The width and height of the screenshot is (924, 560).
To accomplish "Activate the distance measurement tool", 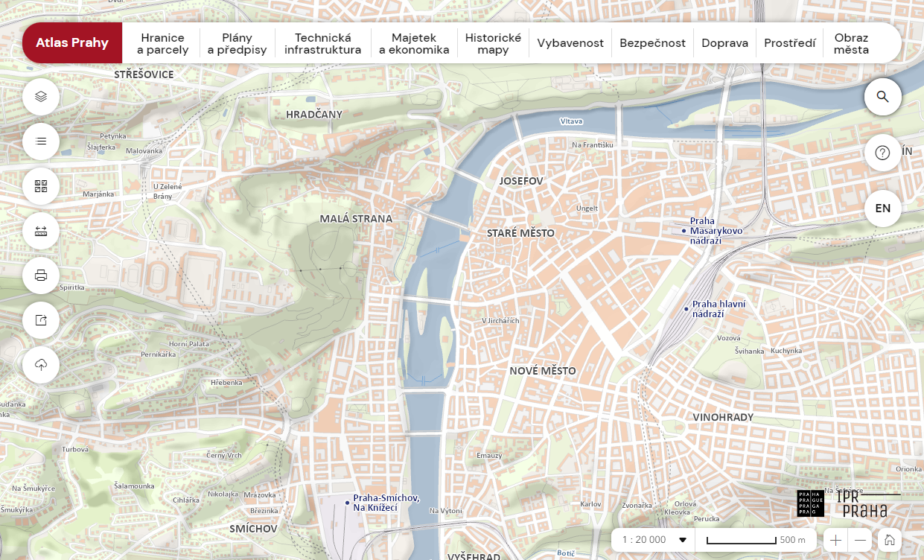I will click(41, 231).
